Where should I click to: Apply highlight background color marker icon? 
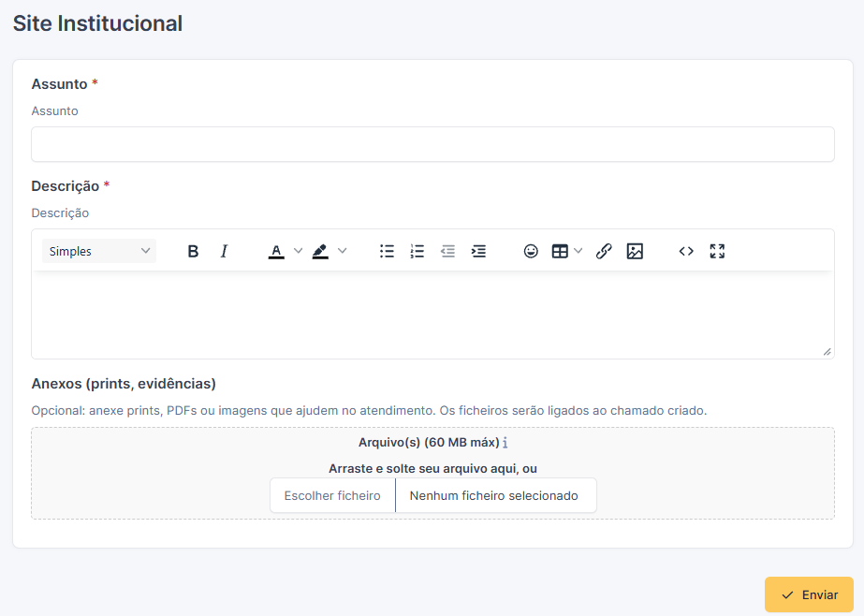[320, 251]
